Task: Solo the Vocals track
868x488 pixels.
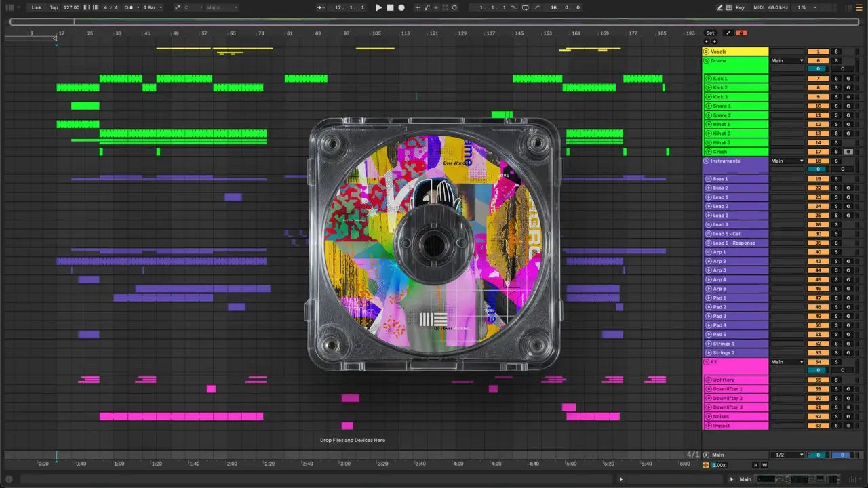Action: click(x=836, y=52)
